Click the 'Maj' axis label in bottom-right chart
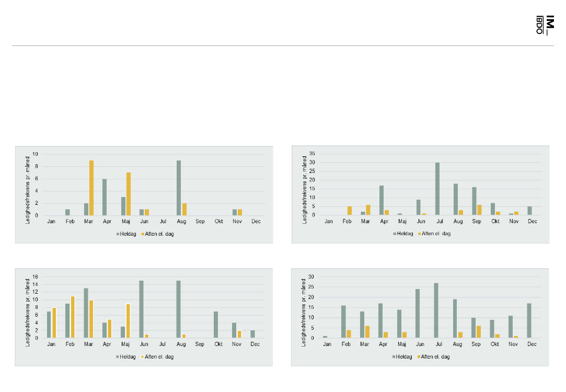The width and height of the screenshot is (566, 392). (401, 344)
